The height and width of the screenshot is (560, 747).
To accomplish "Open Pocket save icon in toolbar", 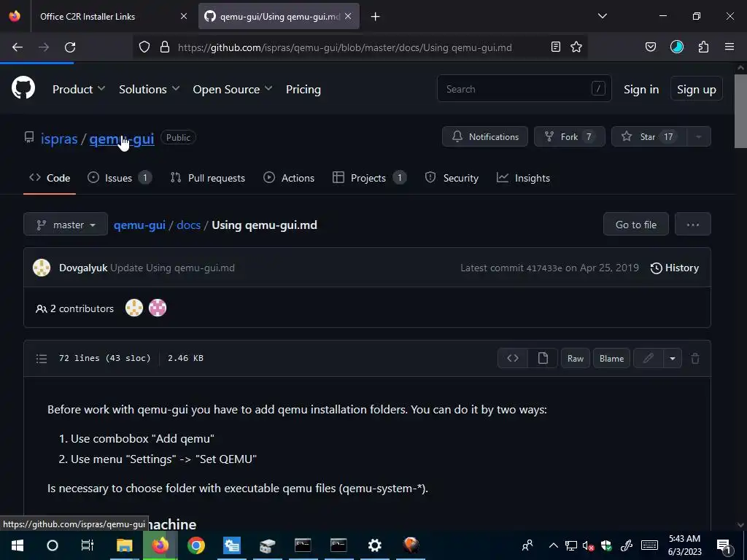I will (650, 47).
